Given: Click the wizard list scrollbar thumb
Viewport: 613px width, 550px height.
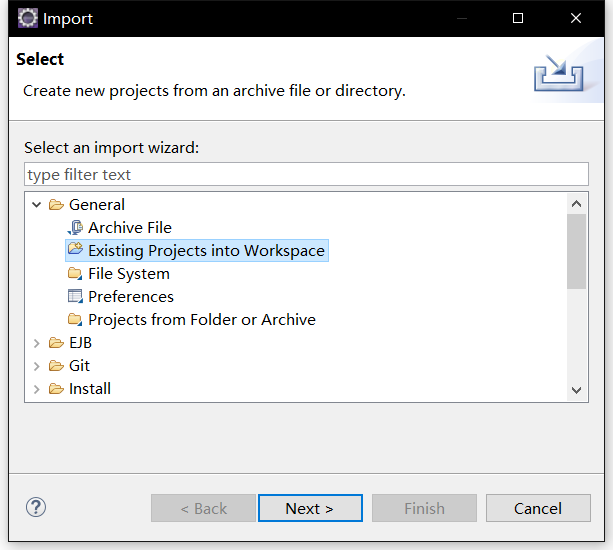Looking at the screenshot, I should point(576,250).
